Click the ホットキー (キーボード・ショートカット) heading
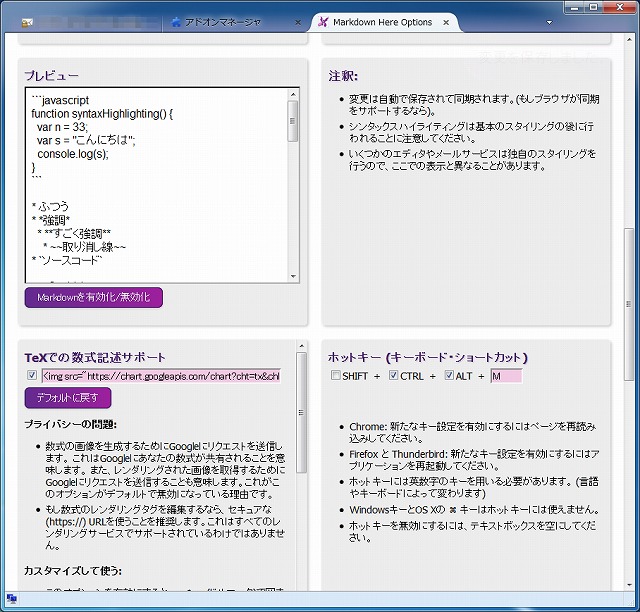Viewport: 640px width, 612px height. 428,358
